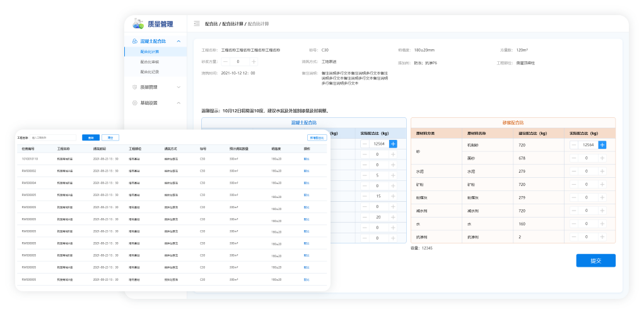Screen dimensions: 644x314
Task: Decrease the mortar 抗渗剂 row value
Action: click(574, 237)
